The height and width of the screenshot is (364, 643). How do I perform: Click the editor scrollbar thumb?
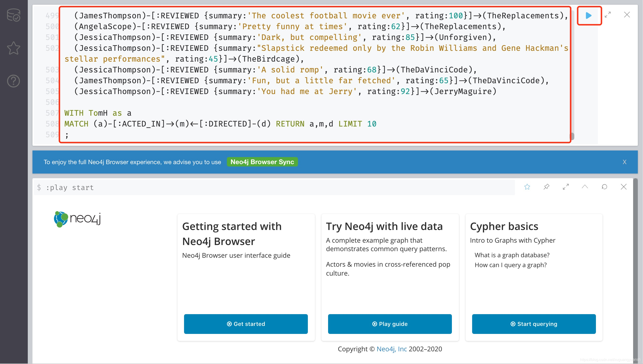(x=572, y=136)
